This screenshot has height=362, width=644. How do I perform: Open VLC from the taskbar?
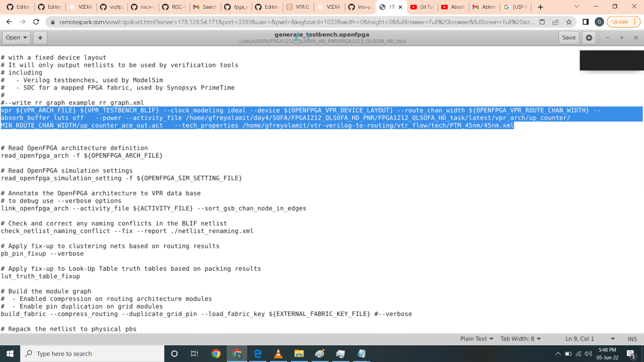click(278, 354)
